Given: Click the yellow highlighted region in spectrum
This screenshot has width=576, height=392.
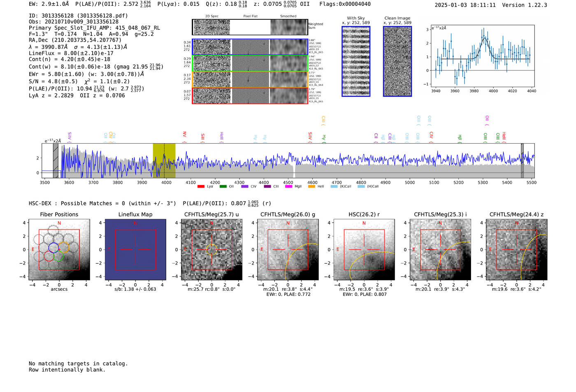Looking at the screenshot, I should [164, 161].
